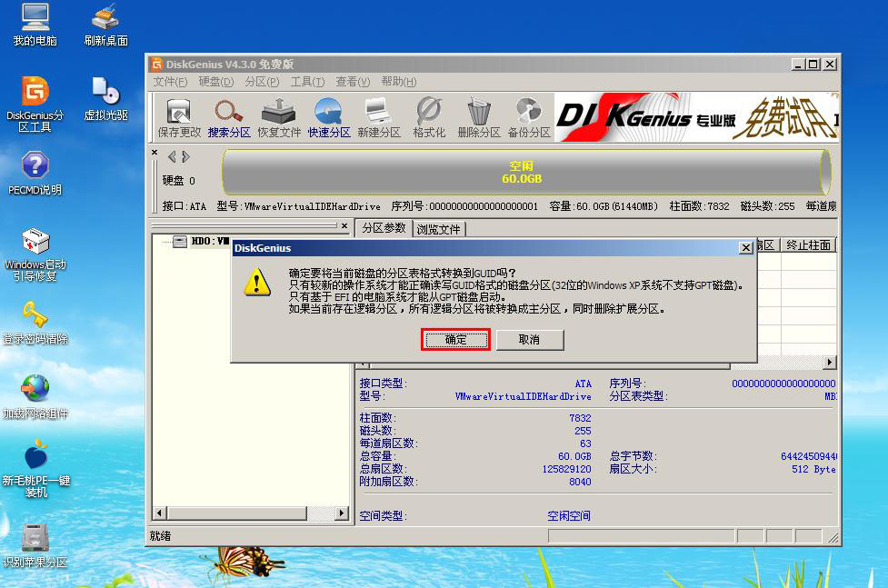The image size is (888, 588).
Task: Open 虚拟光驱 desktop icon
Action: click(106, 99)
